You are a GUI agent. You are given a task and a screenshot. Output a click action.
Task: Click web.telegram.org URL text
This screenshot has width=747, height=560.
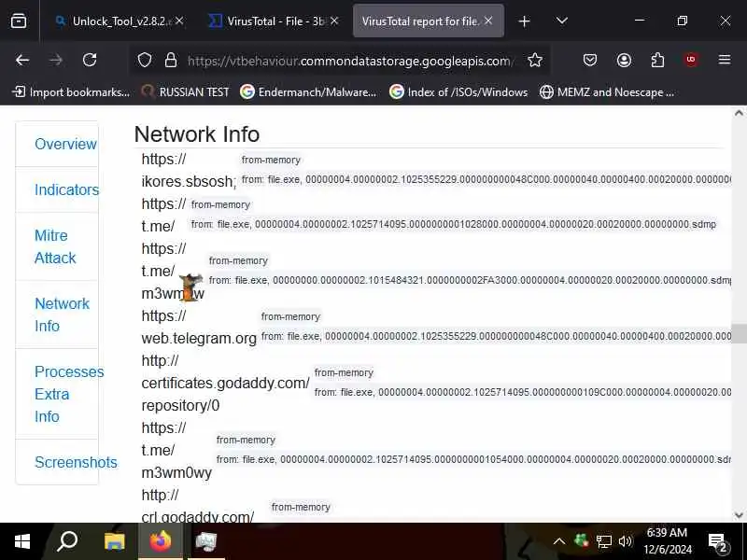(199, 338)
